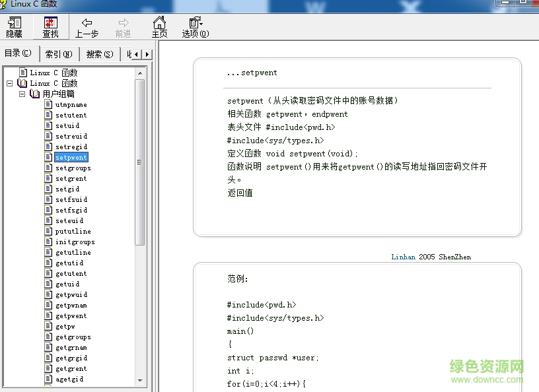Collapse the 用户组篇 tree node
Image resolution: width=539 pixels, height=392 pixels.
tap(22, 94)
